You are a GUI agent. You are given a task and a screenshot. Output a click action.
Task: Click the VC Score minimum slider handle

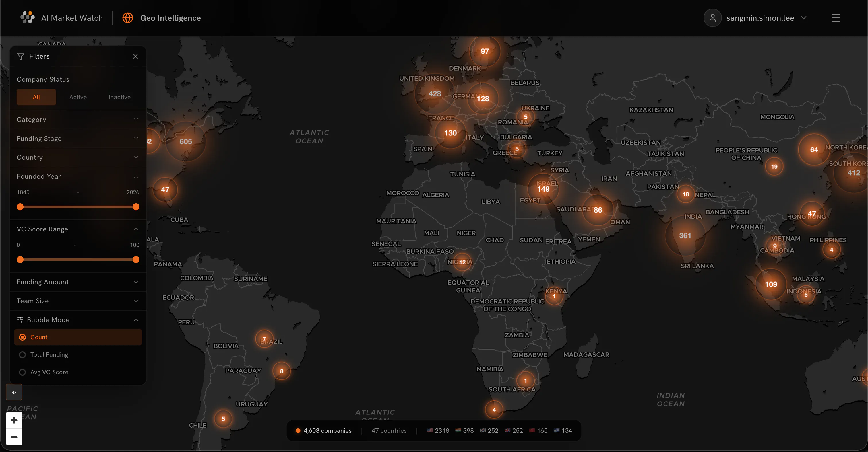point(20,260)
